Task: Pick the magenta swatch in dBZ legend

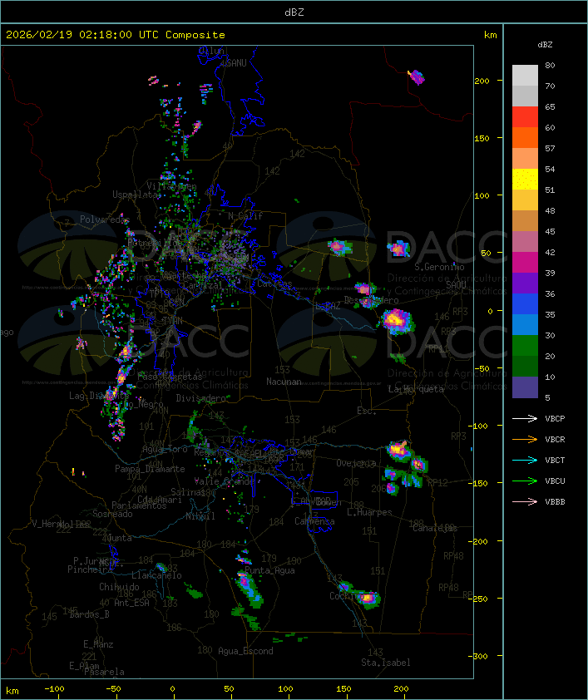Action: [525, 263]
